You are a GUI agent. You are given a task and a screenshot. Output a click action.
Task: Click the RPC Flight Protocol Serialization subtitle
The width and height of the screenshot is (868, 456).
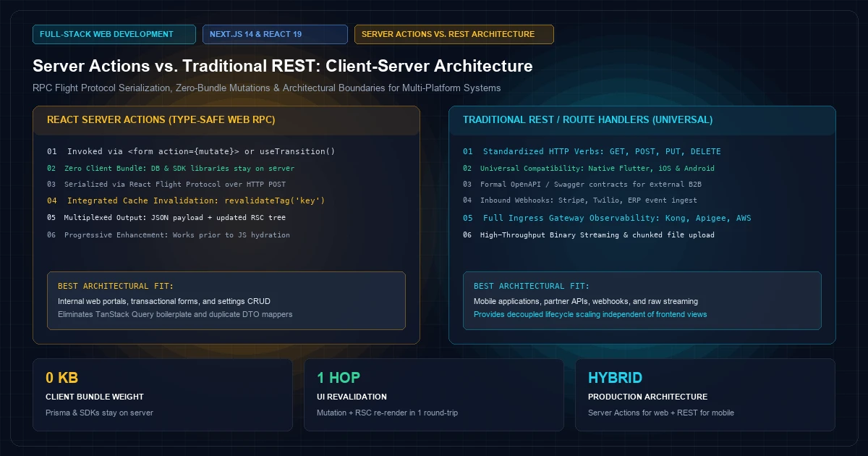coord(266,88)
